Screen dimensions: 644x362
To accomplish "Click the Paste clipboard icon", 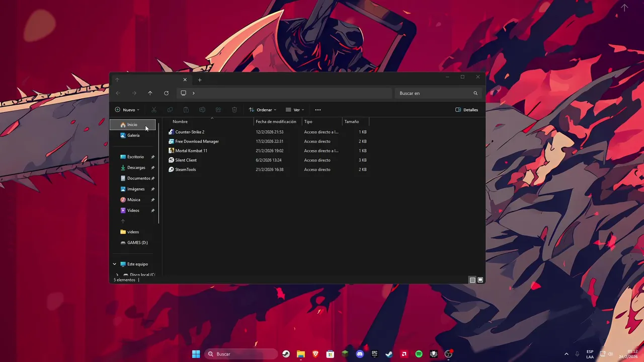I will [x=186, y=110].
